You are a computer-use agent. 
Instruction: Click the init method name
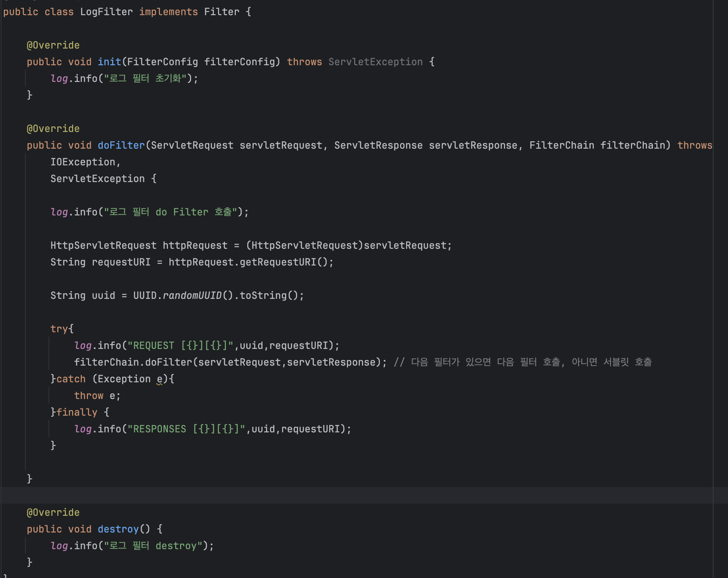click(x=109, y=62)
